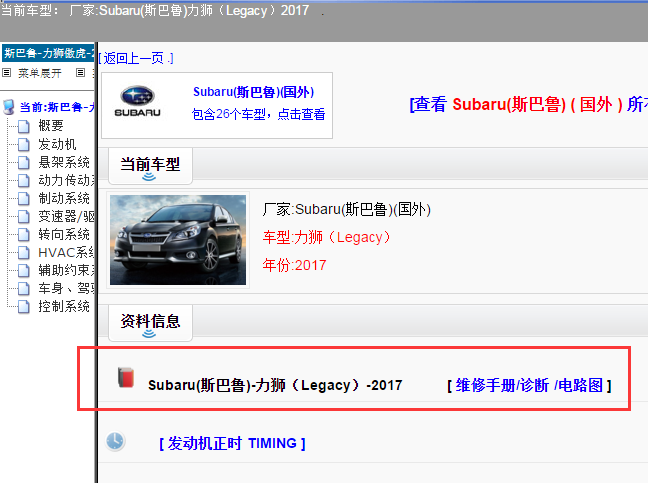This screenshot has width=648, height=483.
Task: Click page icon next to 变速器
Action: click(x=24, y=217)
